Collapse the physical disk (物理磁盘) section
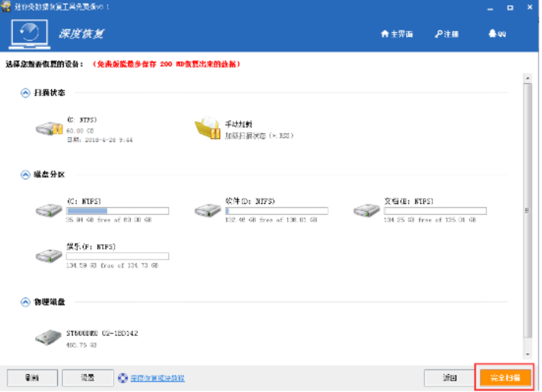This screenshot has width=542, height=392. [x=25, y=302]
